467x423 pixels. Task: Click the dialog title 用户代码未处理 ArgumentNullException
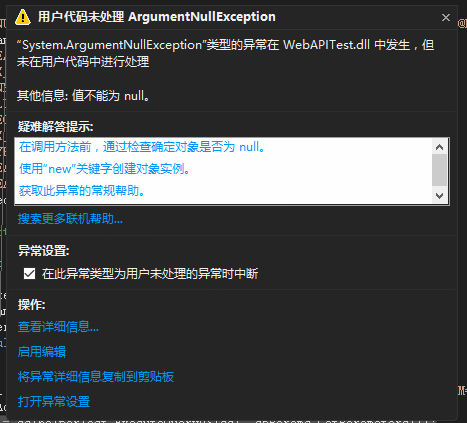coord(157,17)
